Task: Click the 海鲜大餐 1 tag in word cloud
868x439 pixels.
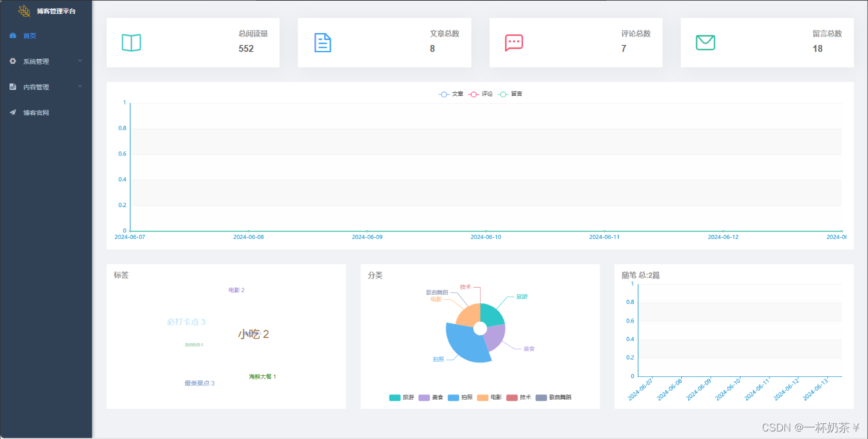Action: 263,377
